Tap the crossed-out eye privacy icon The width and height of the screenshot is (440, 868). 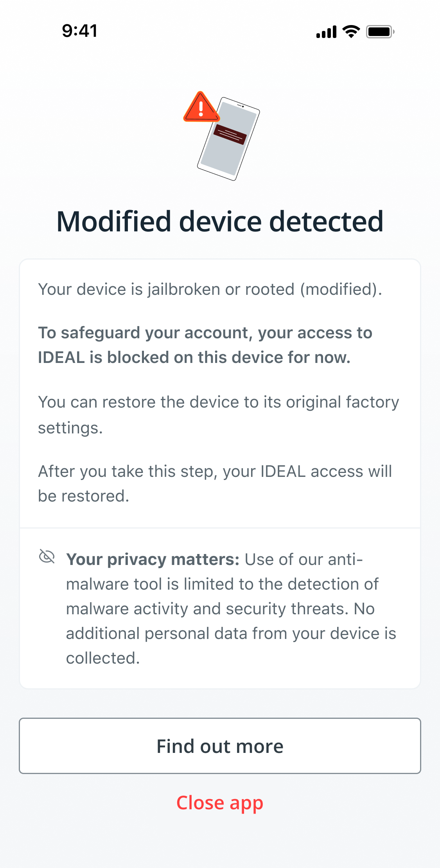[47, 556]
